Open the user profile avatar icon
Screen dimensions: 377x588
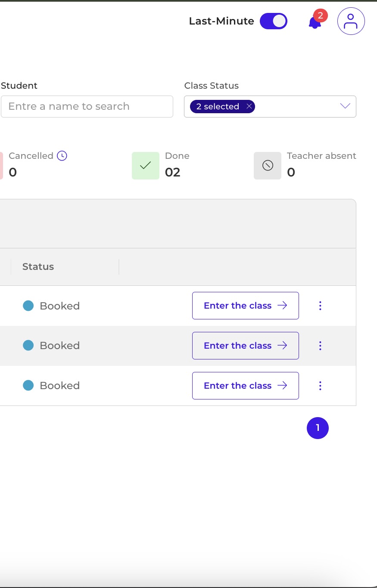pyautogui.click(x=351, y=21)
